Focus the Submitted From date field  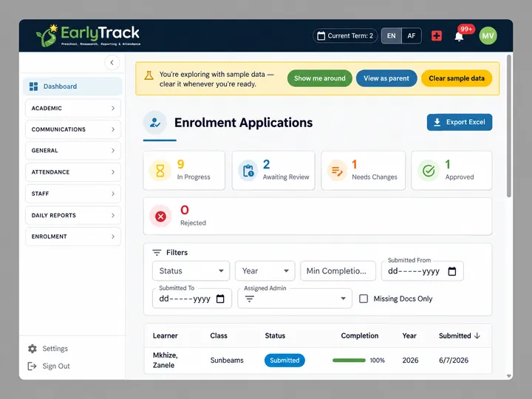coord(422,271)
